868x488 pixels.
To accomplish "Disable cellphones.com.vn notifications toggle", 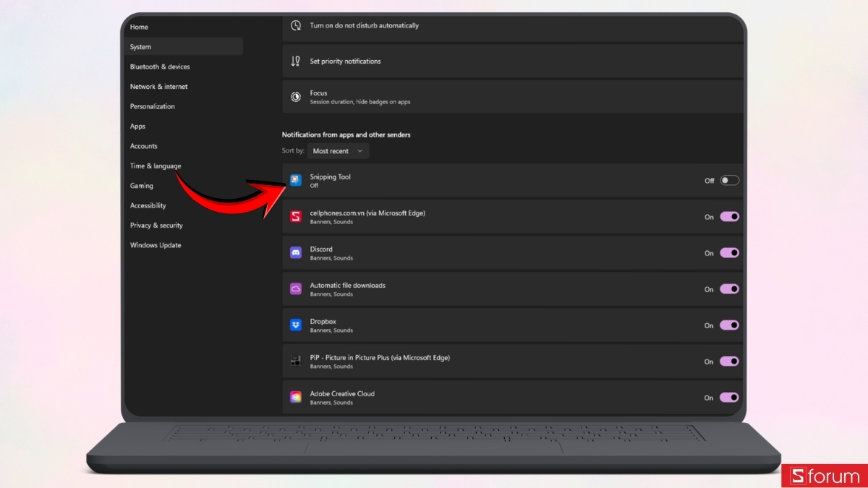I will pyautogui.click(x=729, y=216).
